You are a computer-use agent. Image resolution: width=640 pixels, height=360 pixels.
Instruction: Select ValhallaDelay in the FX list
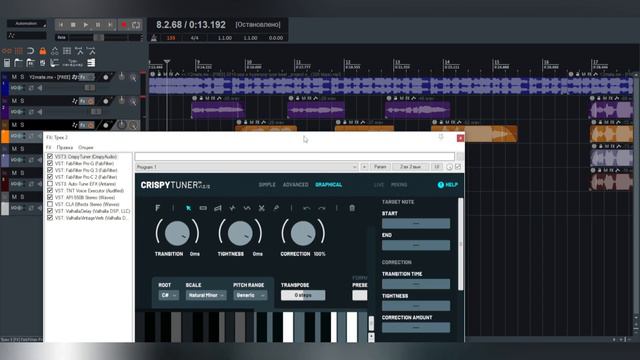coord(92,211)
